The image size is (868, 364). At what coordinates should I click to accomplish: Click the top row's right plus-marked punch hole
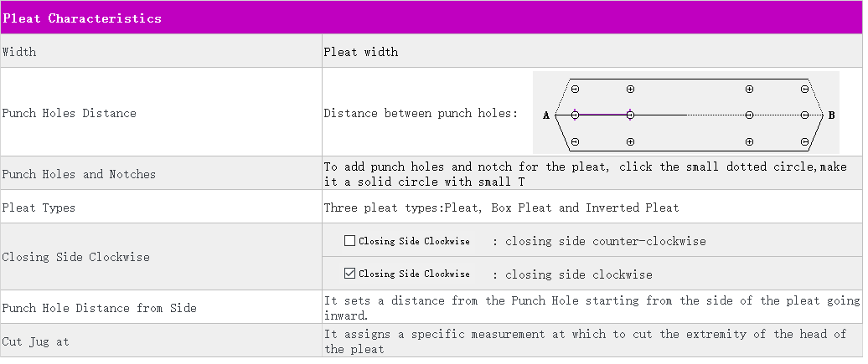(749, 89)
